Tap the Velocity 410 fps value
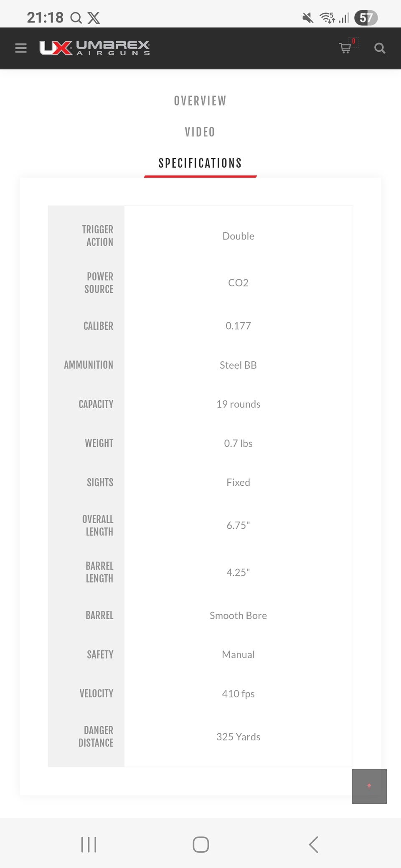Image resolution: width=401 pixels, height=868 pixels. pos(238,694)
